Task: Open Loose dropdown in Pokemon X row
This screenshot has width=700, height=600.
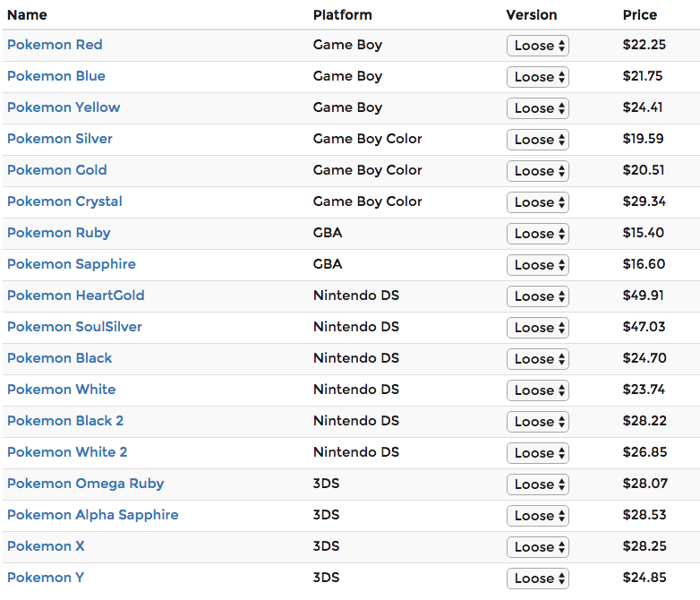Action: [538, 547]
